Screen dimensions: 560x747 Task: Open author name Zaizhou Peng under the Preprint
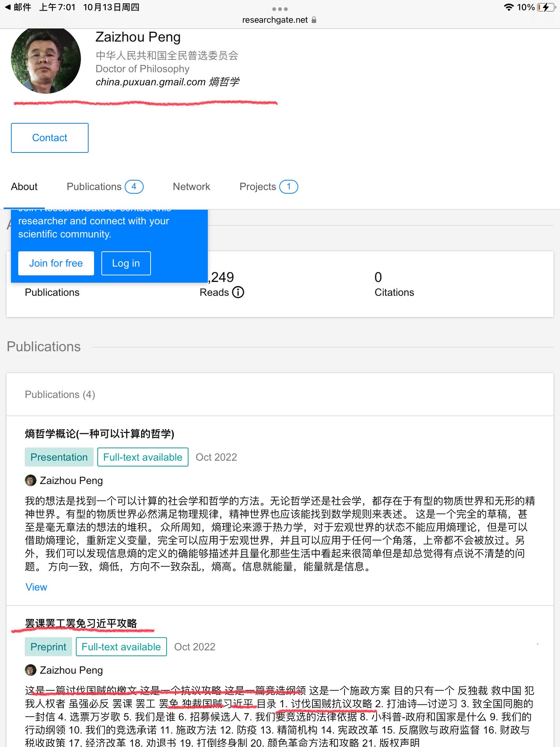[x=71, y=670]
